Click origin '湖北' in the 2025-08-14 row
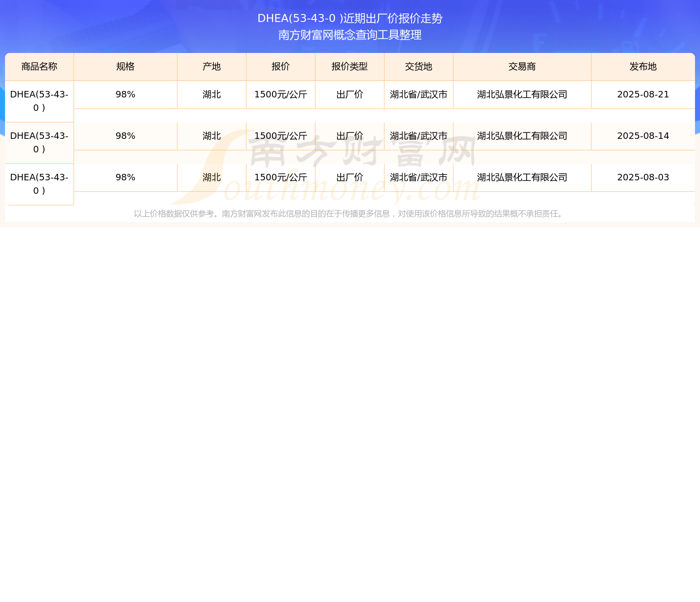Image resolution: width=700 pixels, height=602 pixels. [x=211, y=136]
